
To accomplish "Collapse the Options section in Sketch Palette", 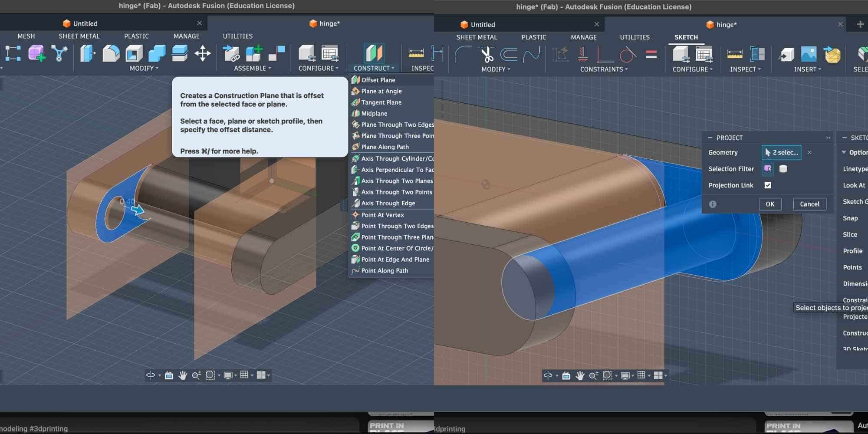I will (844, 152).
